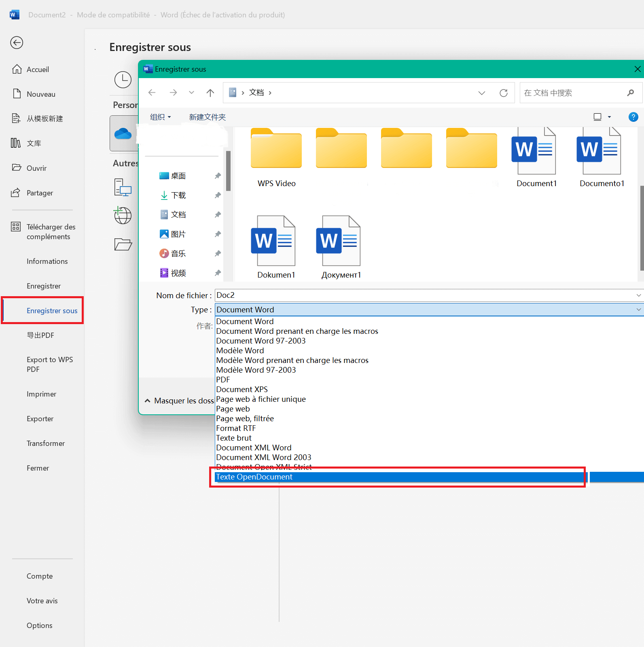Select Ouvrir in the sidebar
644x647 pixels.
point(36,168)
